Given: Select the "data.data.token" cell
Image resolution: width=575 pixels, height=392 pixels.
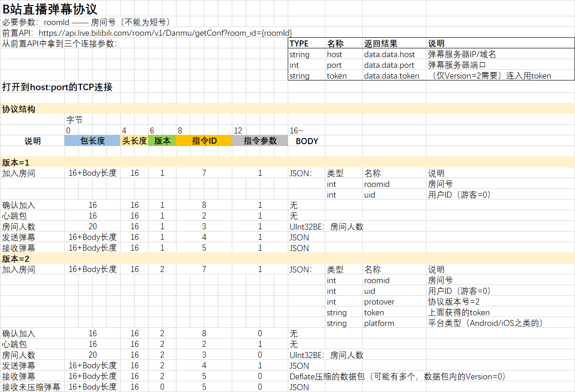Looking at the screenshot, I should click(x=392, y=76).
